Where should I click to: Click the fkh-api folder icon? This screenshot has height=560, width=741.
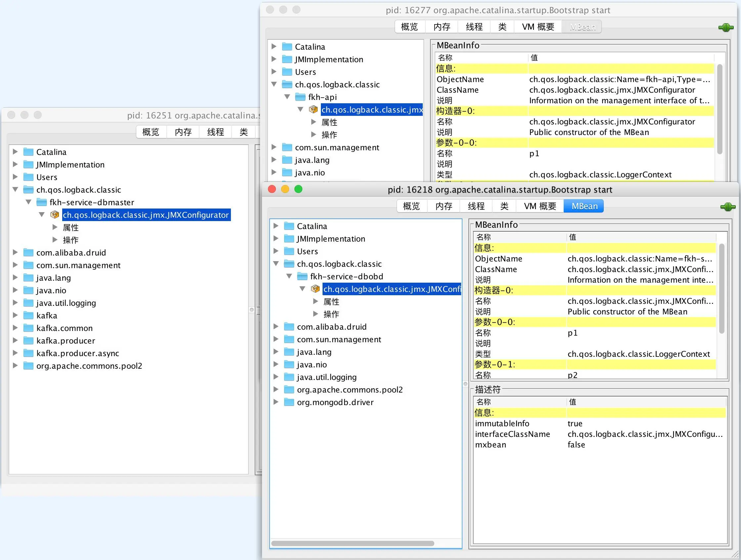coord(300,97)
